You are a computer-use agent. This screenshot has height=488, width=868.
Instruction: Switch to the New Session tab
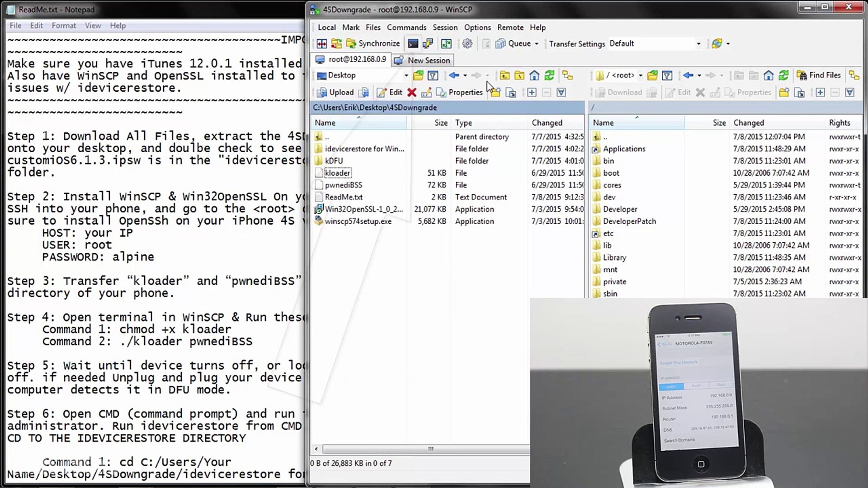tap(423, 61)
